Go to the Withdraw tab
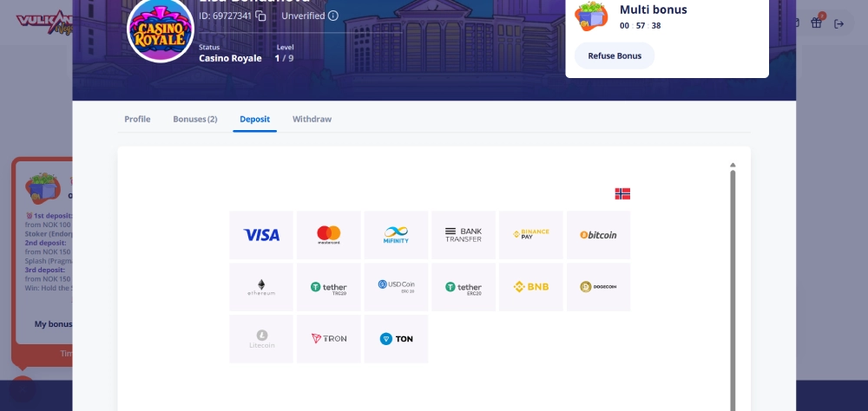 tap(312, 119)
